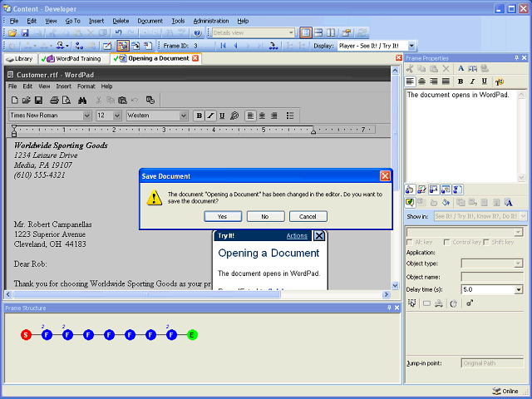
Task: Toggle the highlighted Frame Properties toolbar icon
Action: click(123, 46)
